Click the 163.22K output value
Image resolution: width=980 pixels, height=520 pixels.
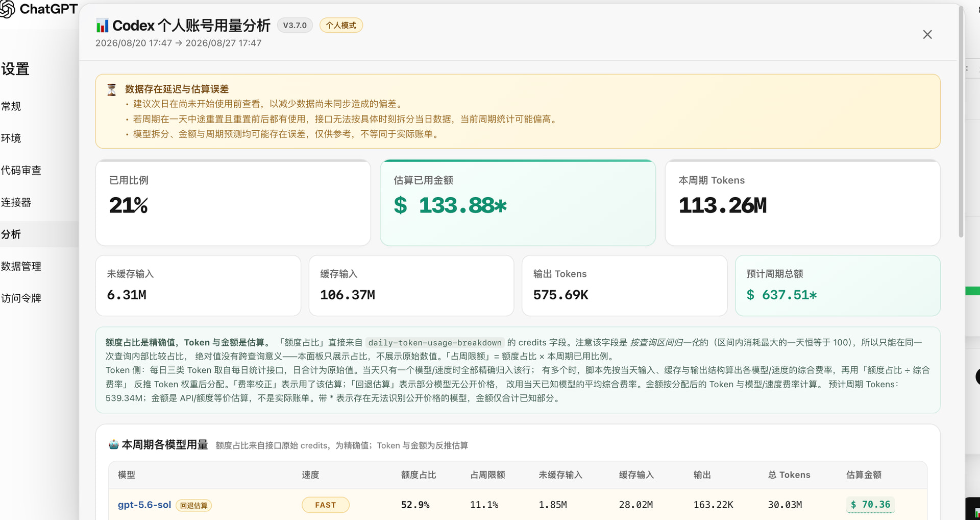[714, 505]
